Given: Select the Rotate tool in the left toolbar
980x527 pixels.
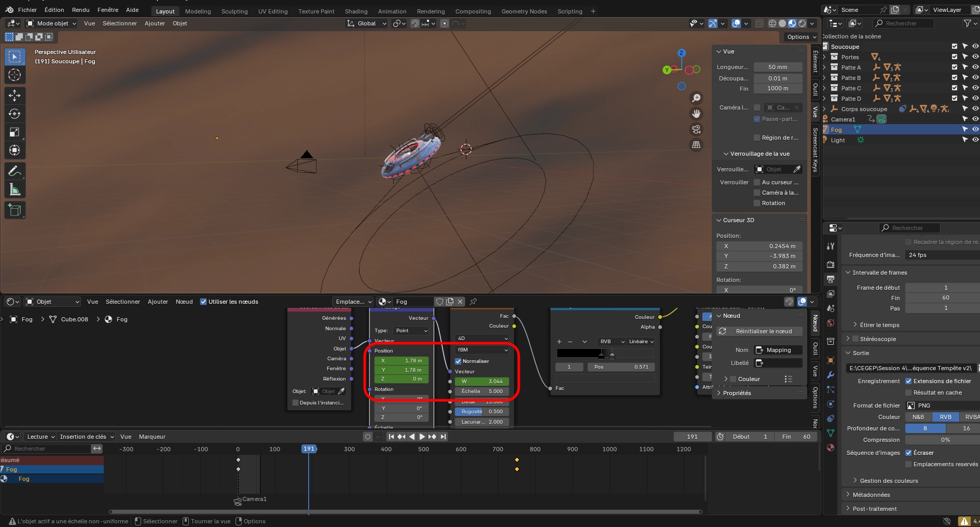Looking at the screenshot, I should [15, 114].
